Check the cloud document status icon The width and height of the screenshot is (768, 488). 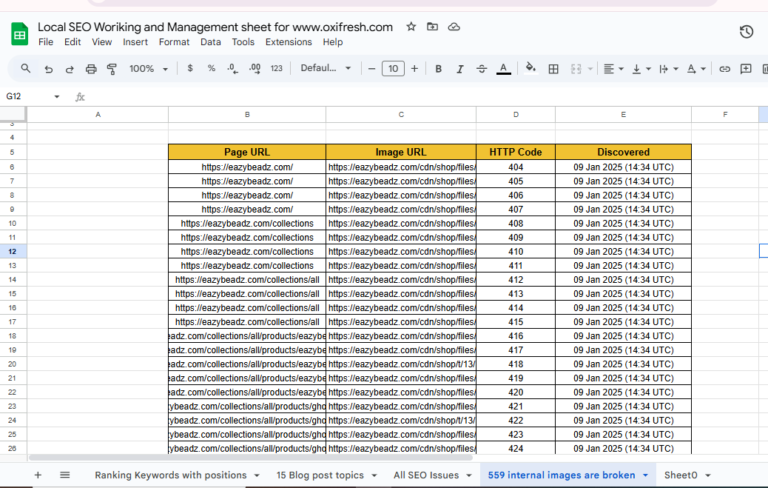click(454, 27)
